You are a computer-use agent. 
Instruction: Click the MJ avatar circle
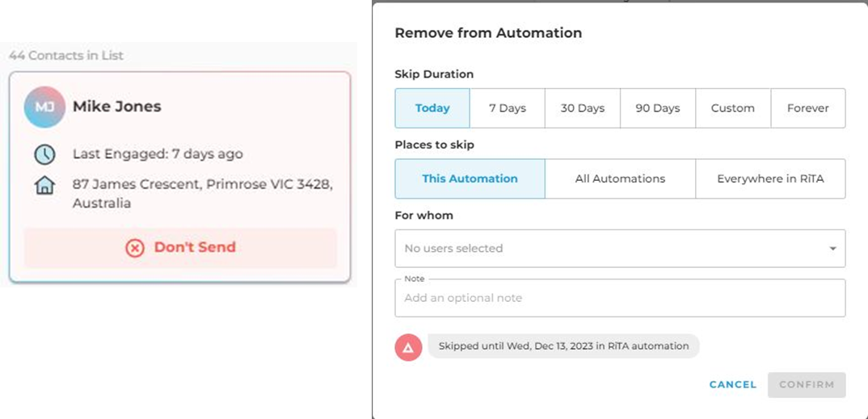pos(44,107)
